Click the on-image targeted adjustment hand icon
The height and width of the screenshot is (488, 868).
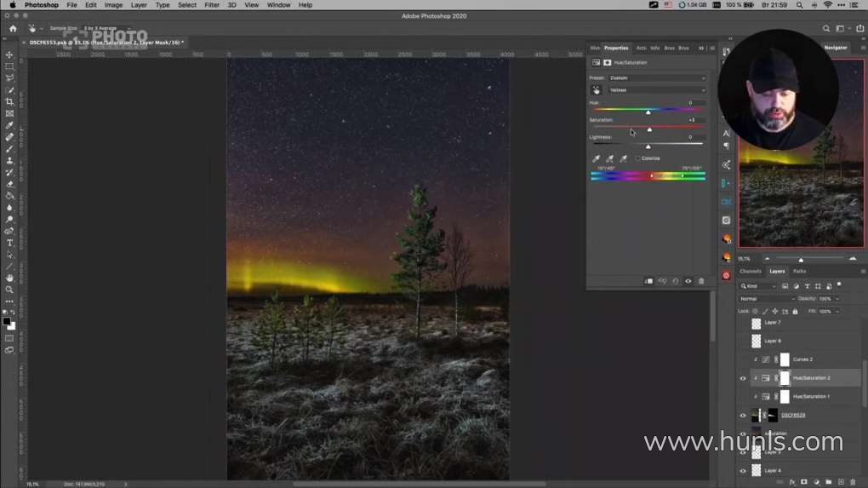(596, 90)
